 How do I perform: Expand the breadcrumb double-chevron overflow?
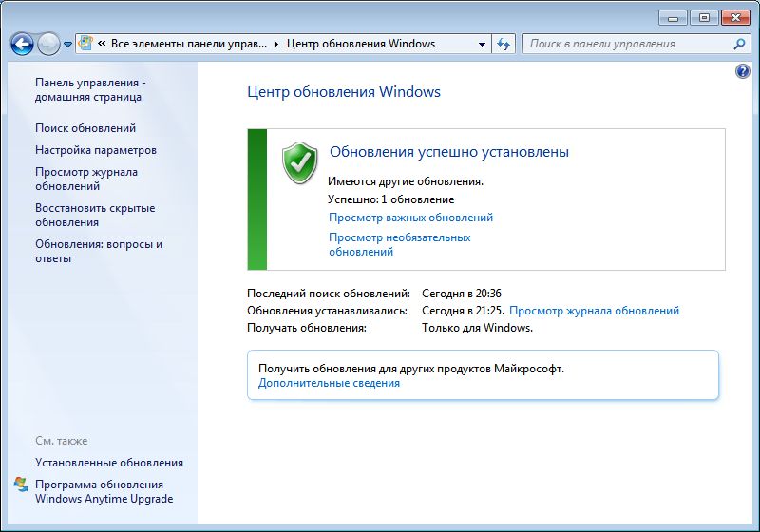tap(102, 44)
